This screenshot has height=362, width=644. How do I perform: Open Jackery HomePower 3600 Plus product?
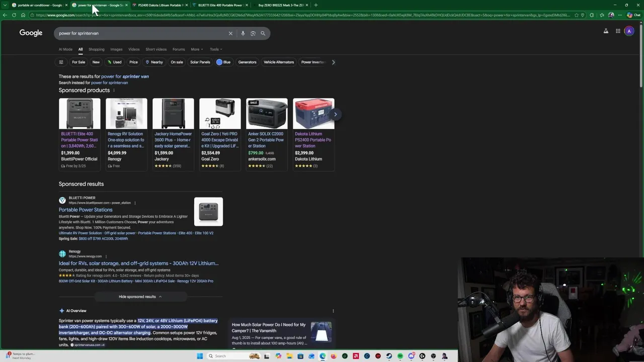point(173,134)
